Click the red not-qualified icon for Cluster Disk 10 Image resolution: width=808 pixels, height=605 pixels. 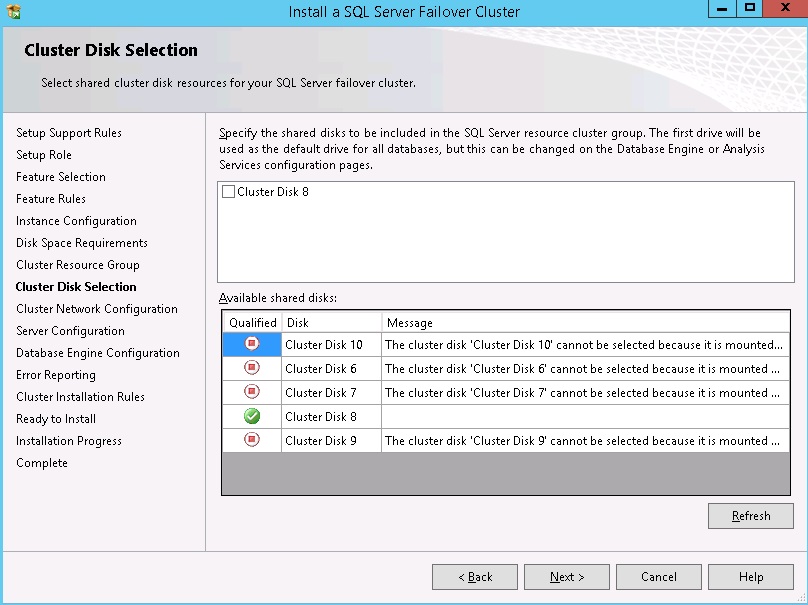coord(252,343)
